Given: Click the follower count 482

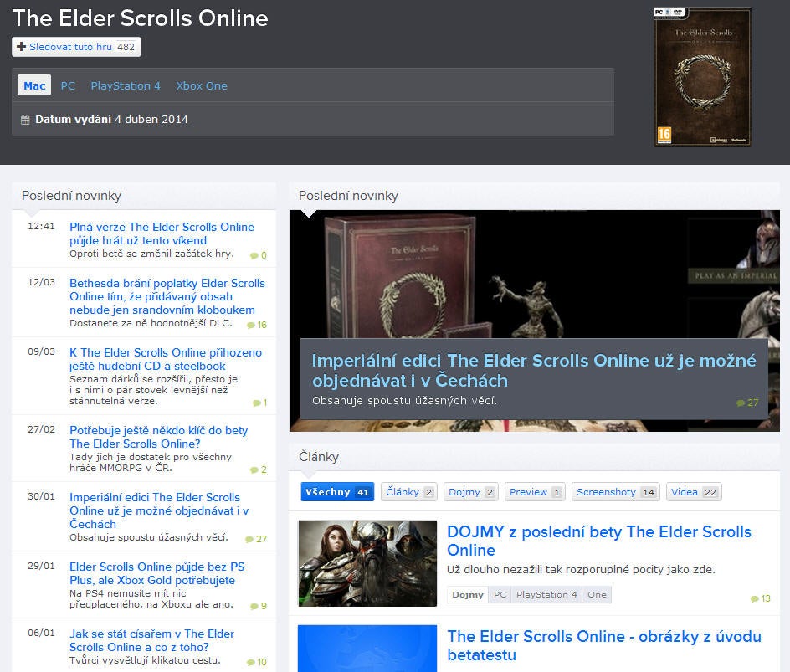Looking at the screenshot, I should tap(126, 47).
